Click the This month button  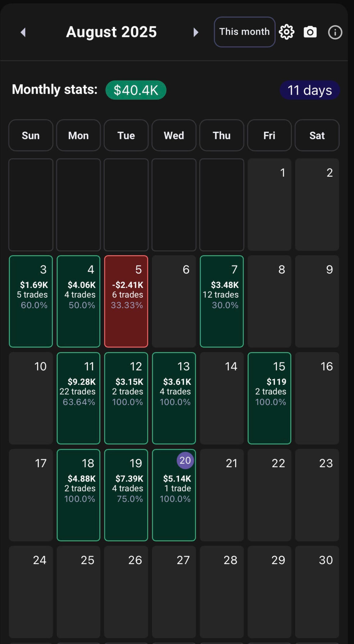(244, 32)
